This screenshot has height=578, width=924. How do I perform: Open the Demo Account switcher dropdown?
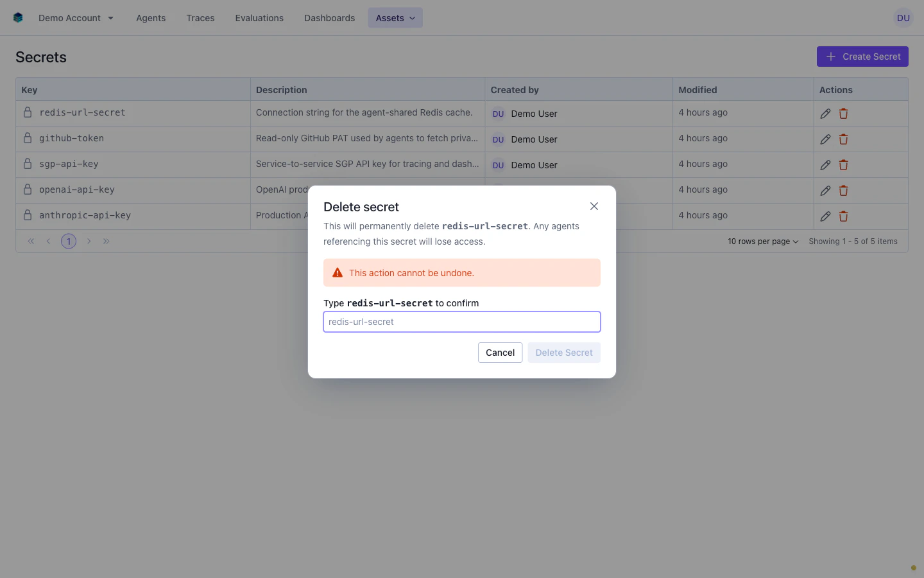click(x=76, y=18)
